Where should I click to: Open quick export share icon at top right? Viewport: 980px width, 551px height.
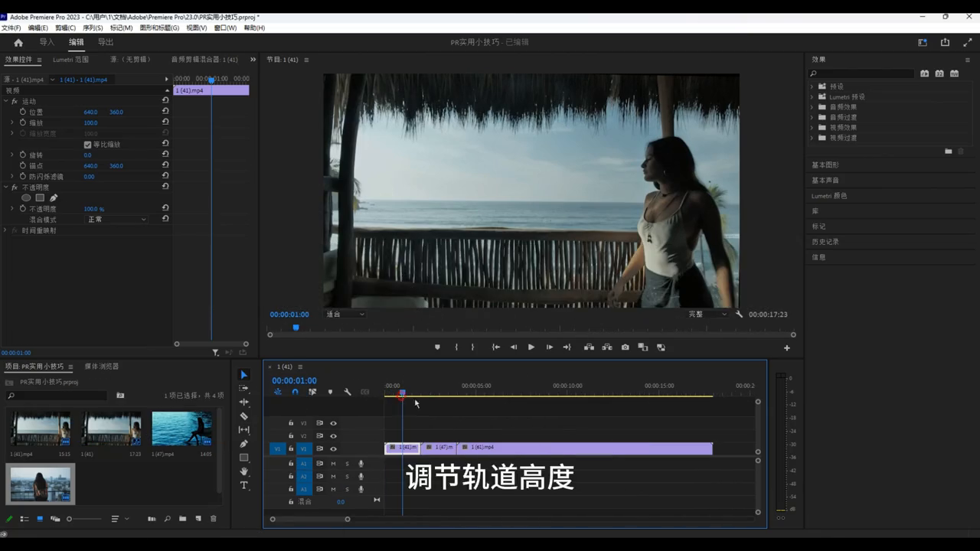tap(945, 43)
